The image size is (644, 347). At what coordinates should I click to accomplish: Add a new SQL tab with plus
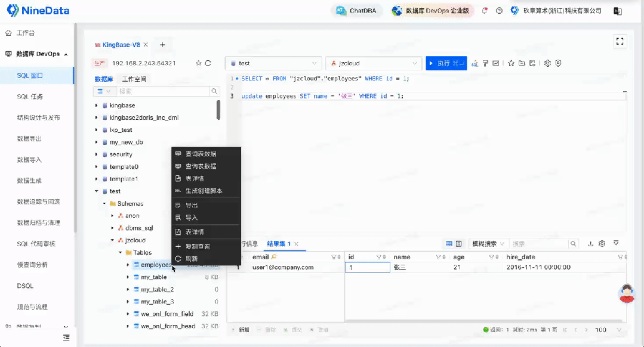[x=163, y=45]
